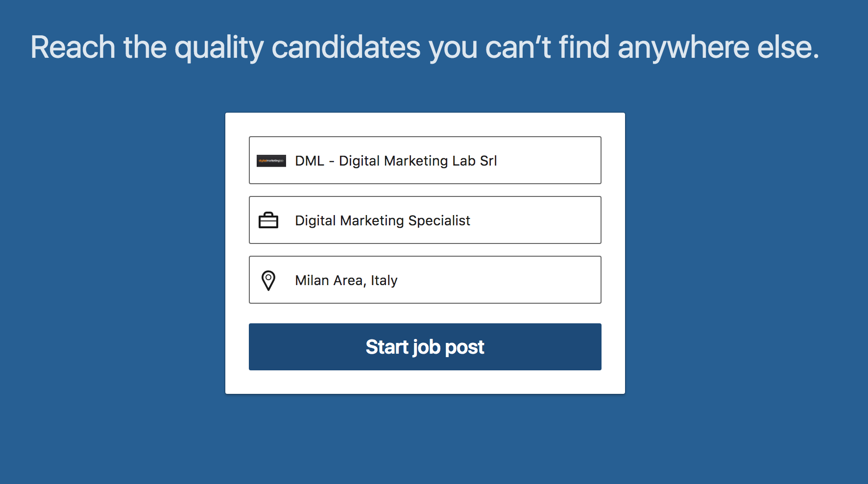Click the word 'anywhere' in the headline

coord(684,48)
